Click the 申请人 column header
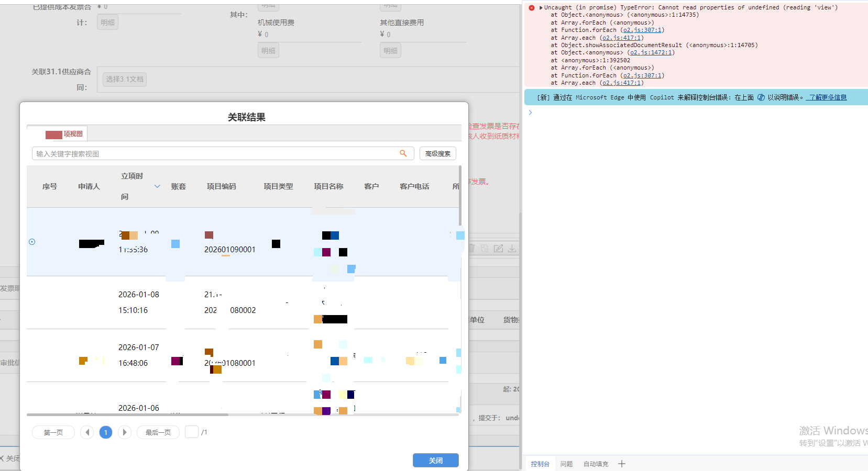This screenshot has height=471, width=868. pos(89,186)
